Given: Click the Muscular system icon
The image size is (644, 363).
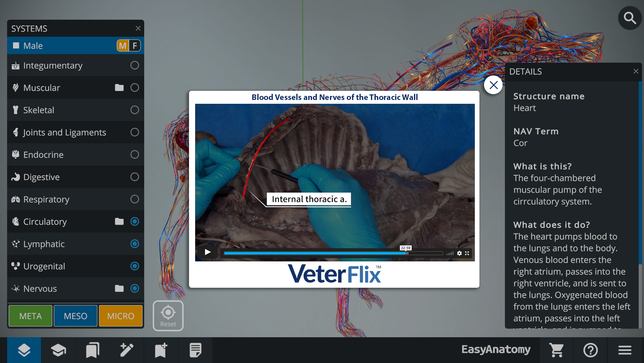Looking at the screenshot, I should tap(16, 88).
